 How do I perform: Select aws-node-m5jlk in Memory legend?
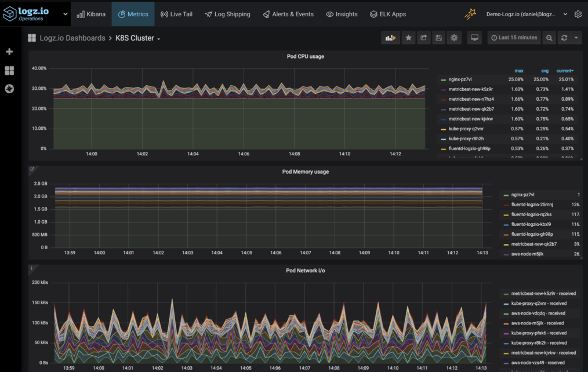tap(527, 254)
